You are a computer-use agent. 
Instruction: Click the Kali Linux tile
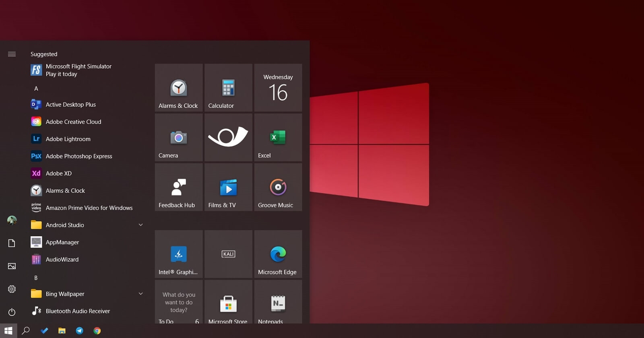click(x=228, y=254)
